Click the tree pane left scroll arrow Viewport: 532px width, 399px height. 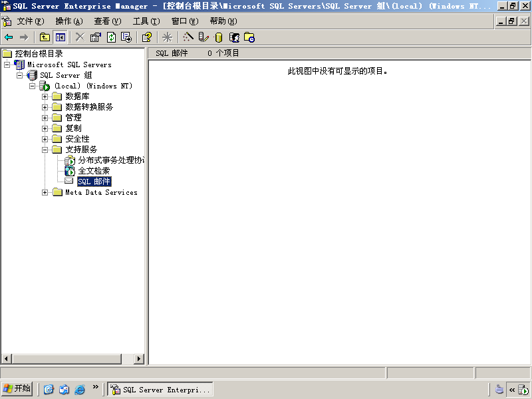pyautogui.click(x=7, y=358)
